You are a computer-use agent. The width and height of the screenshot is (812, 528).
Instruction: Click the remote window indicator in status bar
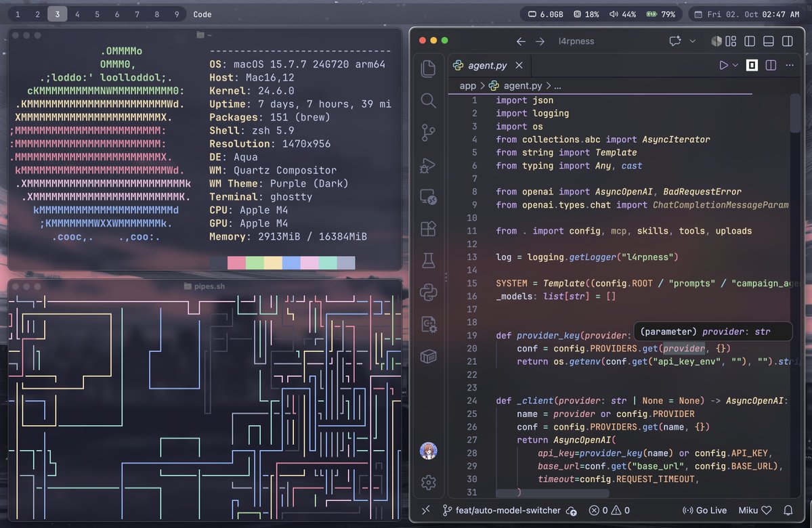426,510
